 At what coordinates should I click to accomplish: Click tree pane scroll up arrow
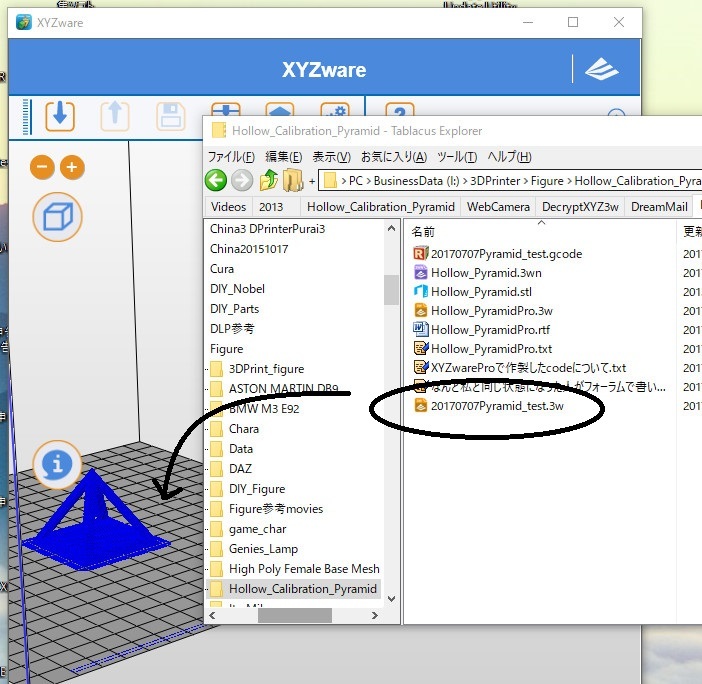click(391, 229)
